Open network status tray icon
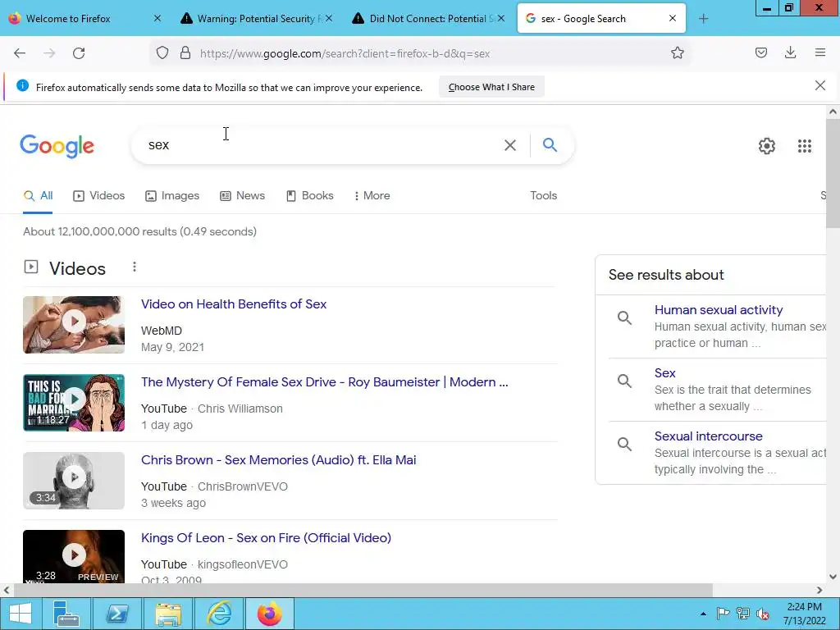This screenshot has width=840, height=630. [743, 614]
